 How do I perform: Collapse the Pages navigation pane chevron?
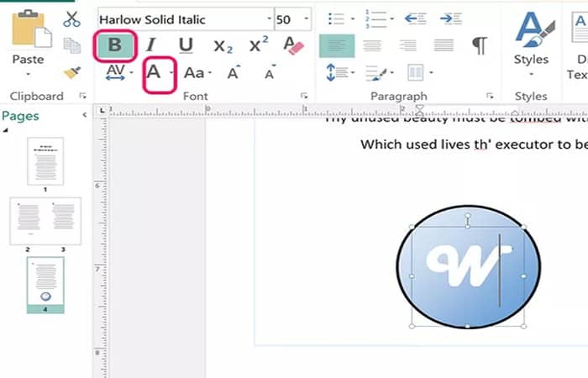(85, 115)
